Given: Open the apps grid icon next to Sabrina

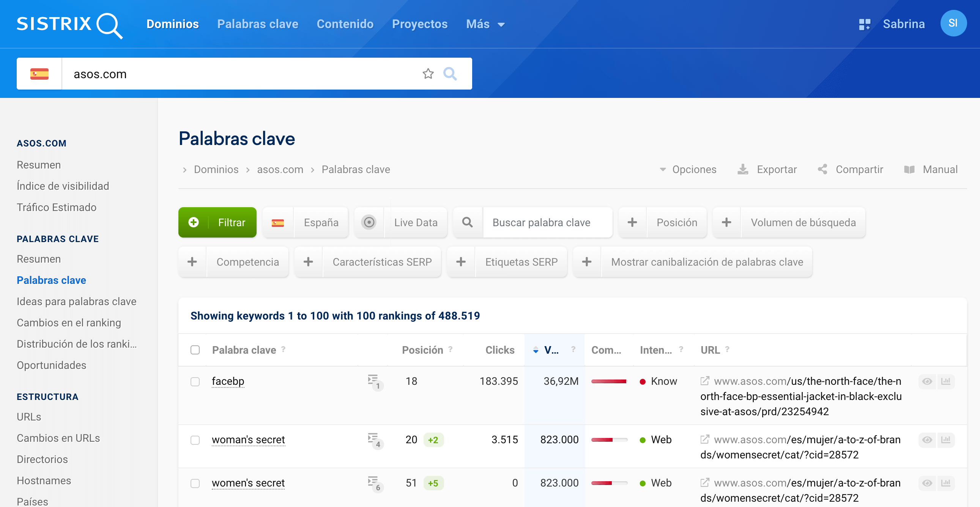Looking at the screenshot, I should pyautogui.click(x=864, y=24).
